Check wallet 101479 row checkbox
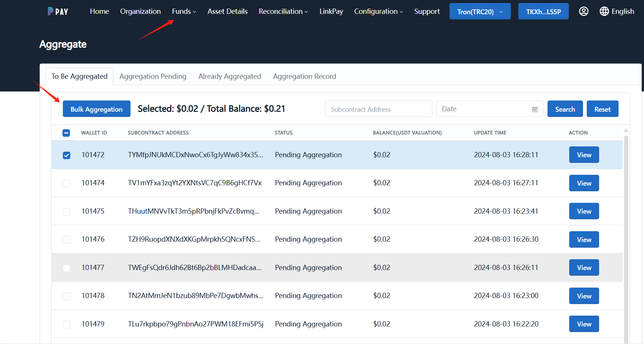 [67, 324]
